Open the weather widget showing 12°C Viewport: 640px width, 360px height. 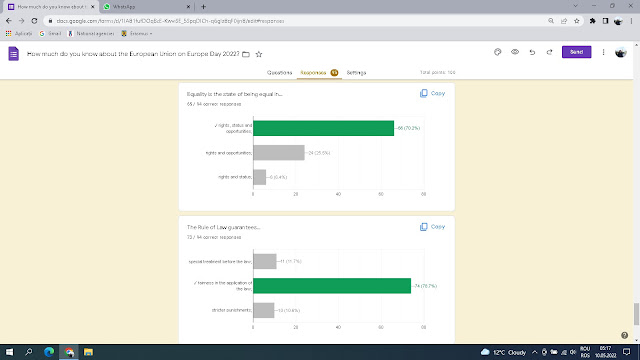tap(503, 352)
